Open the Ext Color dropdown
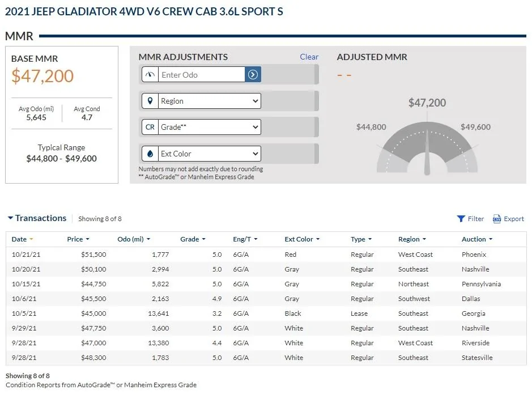 [209, 154]
